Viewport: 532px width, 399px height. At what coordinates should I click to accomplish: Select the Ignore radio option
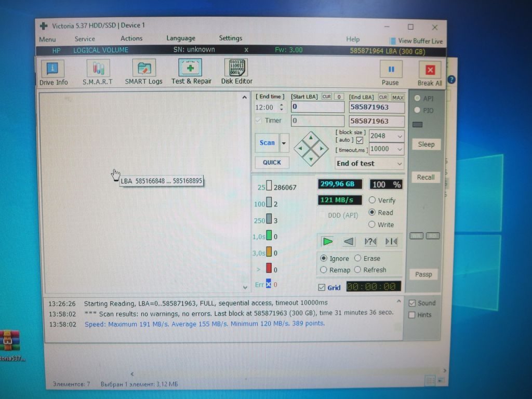[324, 258]
